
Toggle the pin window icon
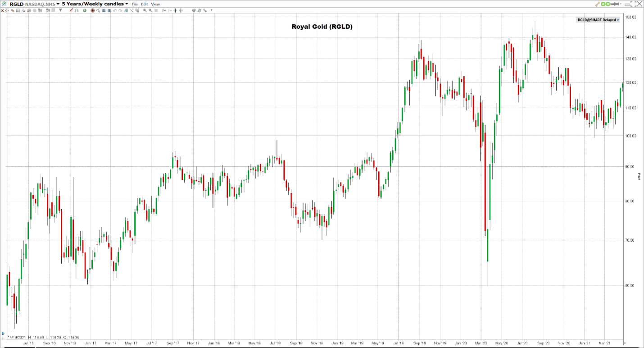[x=614, y=4]
